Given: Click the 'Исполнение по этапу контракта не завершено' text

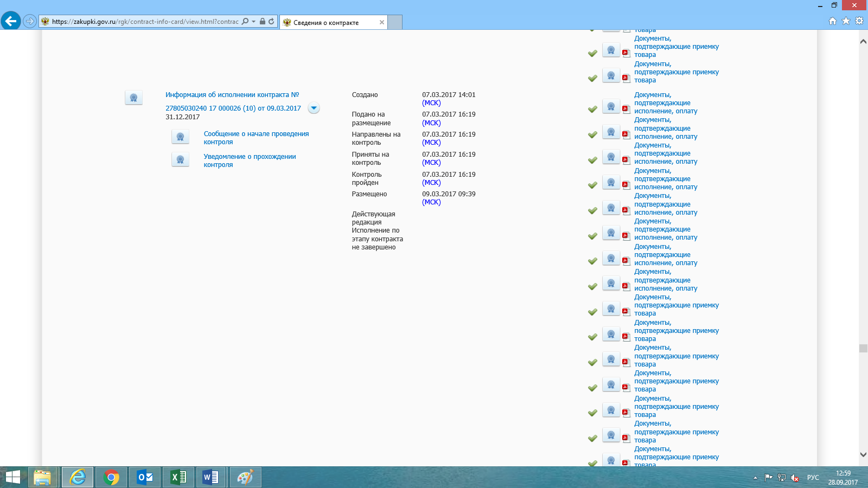Looking at the screenshot, I should click(377, 239).
